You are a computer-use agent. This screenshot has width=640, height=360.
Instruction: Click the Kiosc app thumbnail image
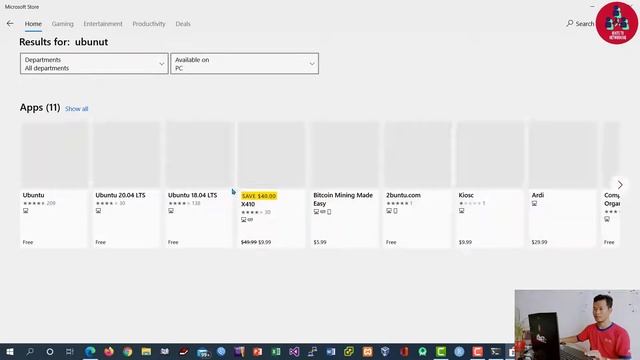[x=490, y=155]
